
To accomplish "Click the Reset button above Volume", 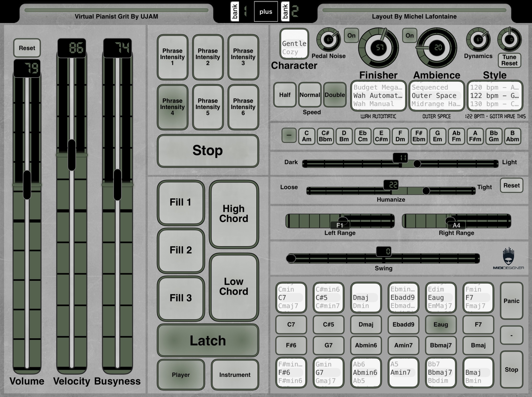I will point(27,48).
